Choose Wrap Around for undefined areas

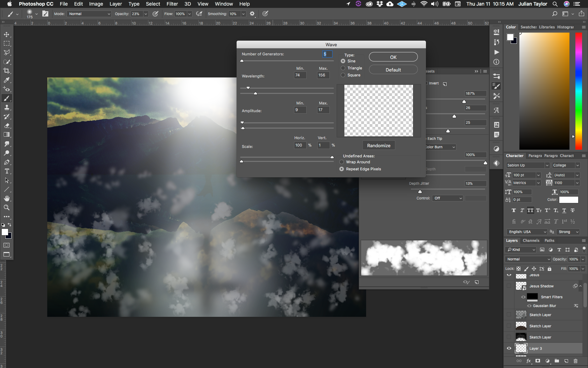[x=342, y=162]
